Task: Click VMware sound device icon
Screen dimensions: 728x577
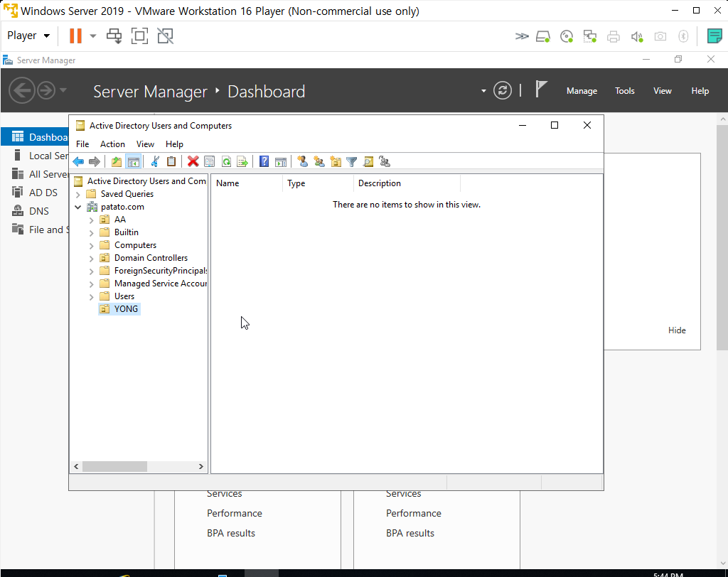Action: coord(637,36)
